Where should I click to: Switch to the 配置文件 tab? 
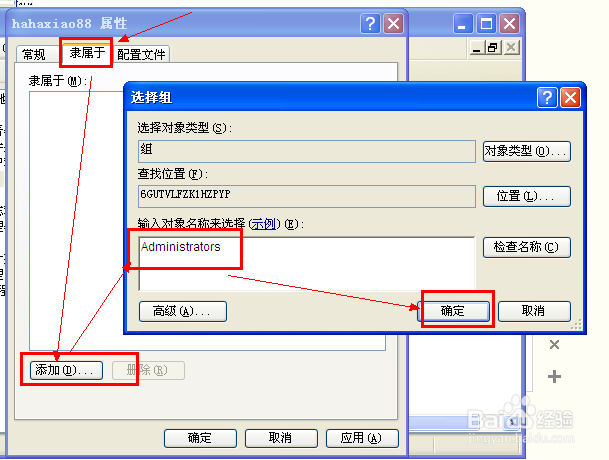141,54
